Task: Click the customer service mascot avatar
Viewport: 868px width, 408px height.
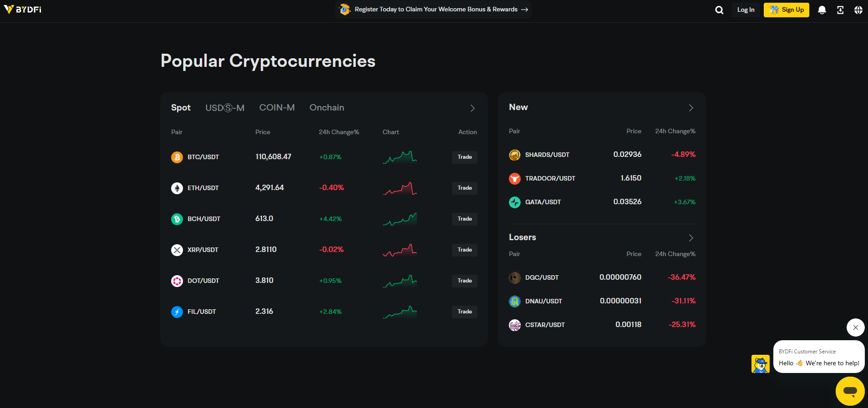Action: [760, 364]
